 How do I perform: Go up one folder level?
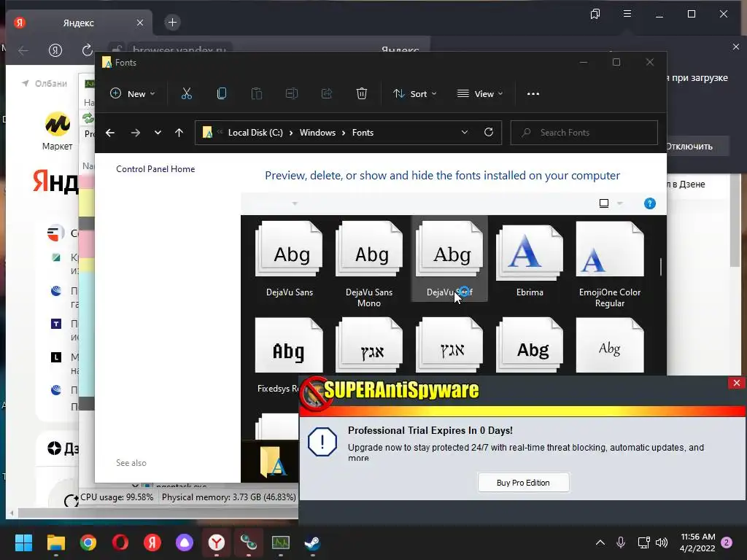(x=179, y=133)
